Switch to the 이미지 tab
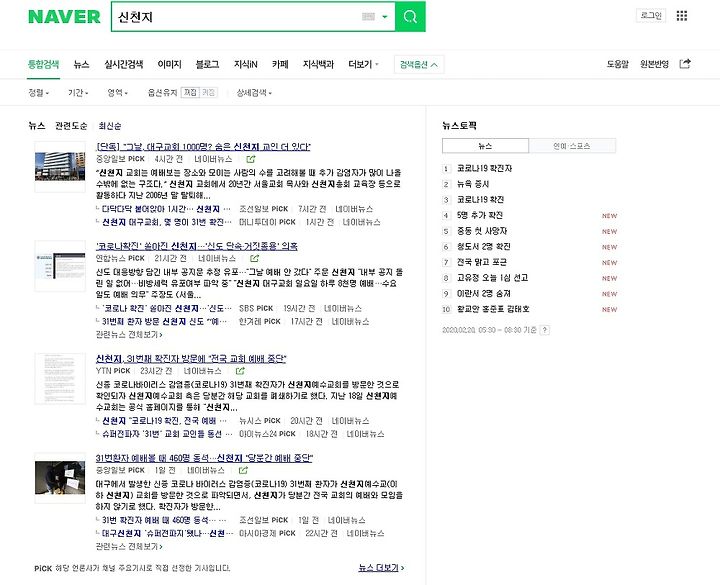This screenshot has height=585, width=720. coord(169,64)
